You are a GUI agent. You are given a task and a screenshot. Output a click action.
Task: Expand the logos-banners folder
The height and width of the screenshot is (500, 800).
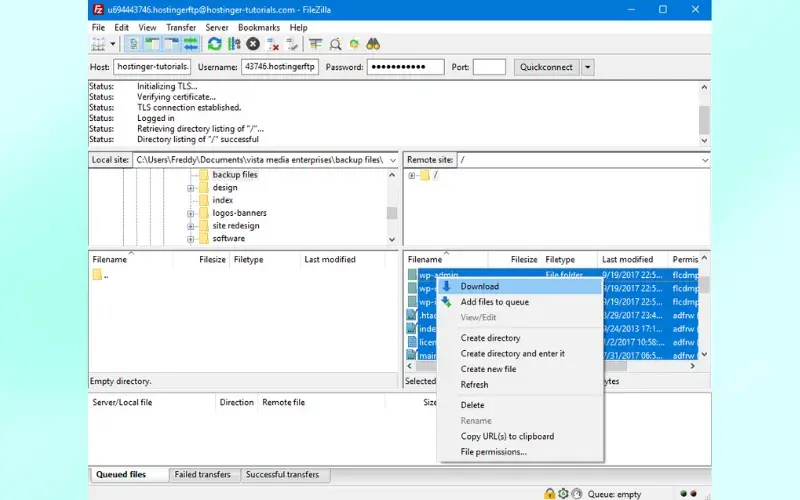[x=190, y=214]
